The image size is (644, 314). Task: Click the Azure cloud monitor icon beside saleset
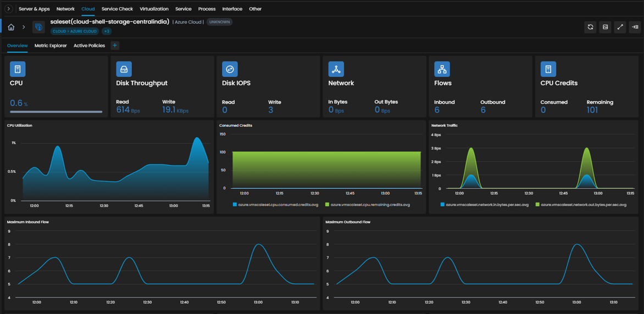point(38,27)
